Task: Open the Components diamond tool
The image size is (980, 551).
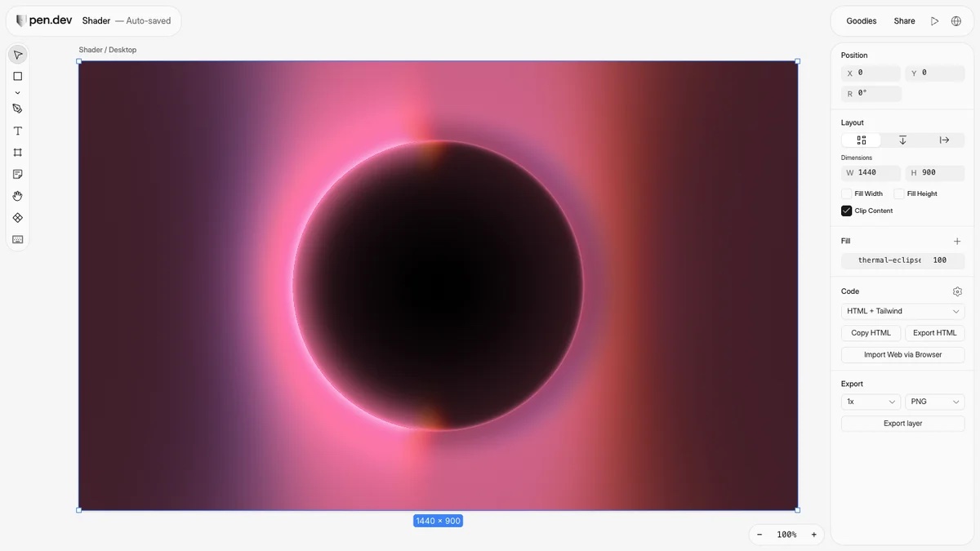Action: pyautogui.click(x=17, y=218)
